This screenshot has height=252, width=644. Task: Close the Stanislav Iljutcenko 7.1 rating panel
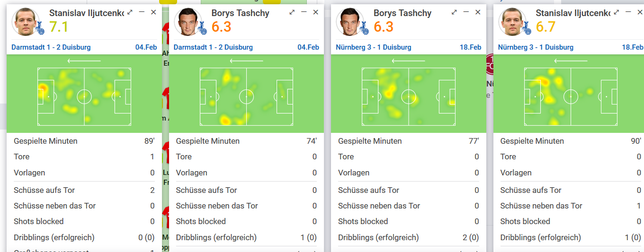click(x=153, y=12)
